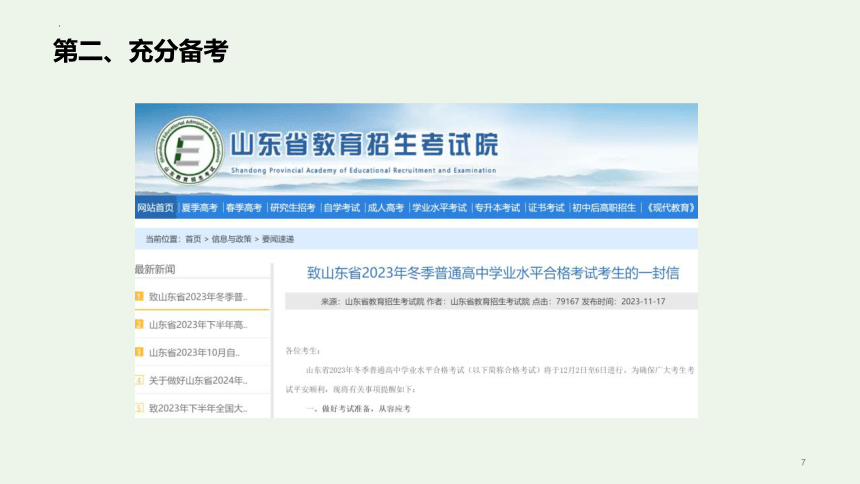Click the slide page number 7
This screenshot has height=484, width=860.
803,463
